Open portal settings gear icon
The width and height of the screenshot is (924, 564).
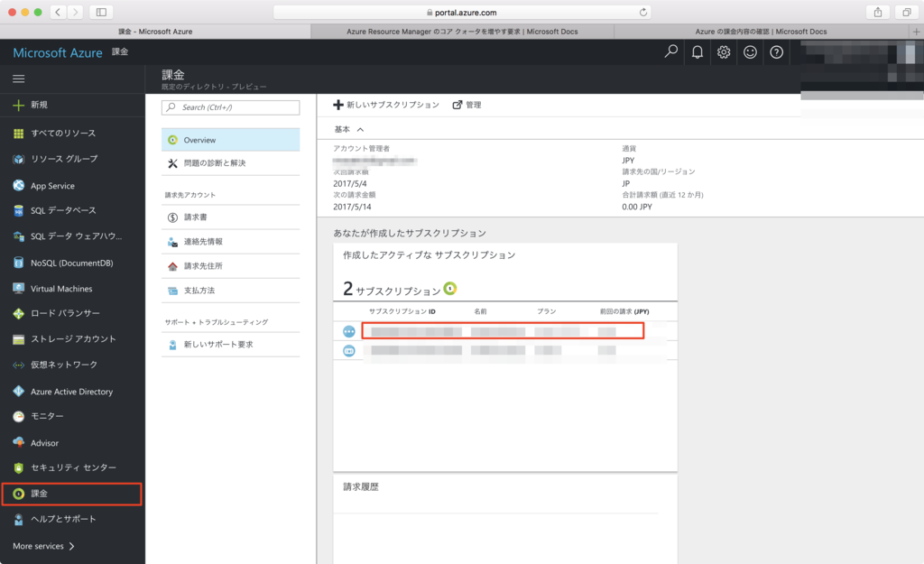(x=724, y=52)
